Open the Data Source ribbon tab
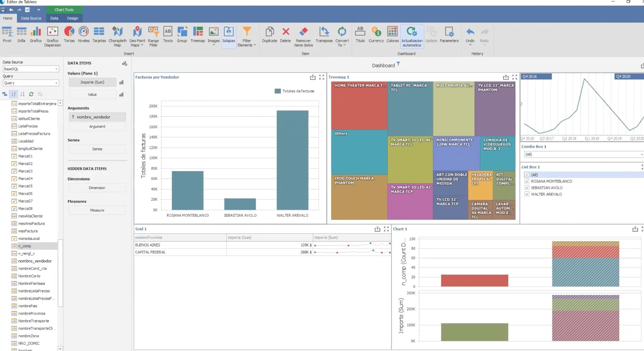This screenshot has width=644, height=351. pyautogui.click(x=31, y=18)
